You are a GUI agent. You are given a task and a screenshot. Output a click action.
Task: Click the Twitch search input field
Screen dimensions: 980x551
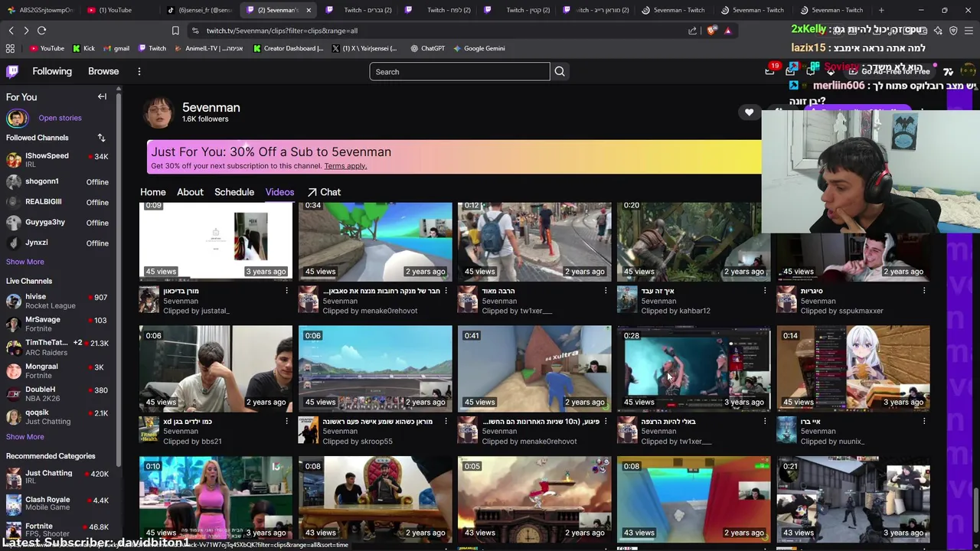[x=459, y=71]
